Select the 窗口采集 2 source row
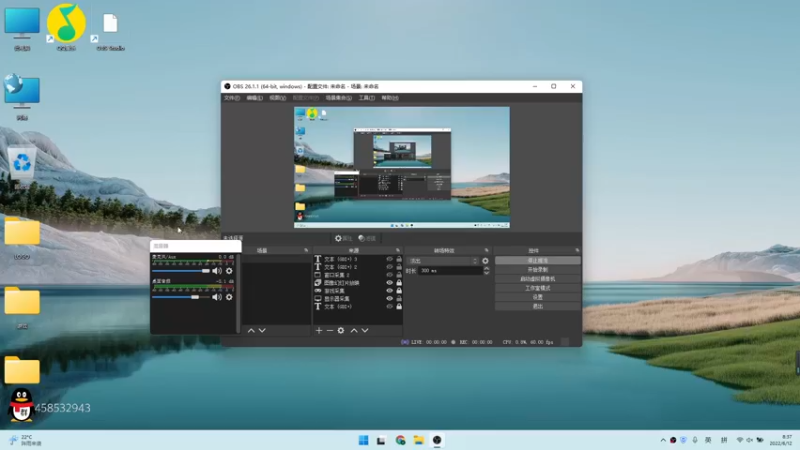This screenshot has width=800, height=450. pyautogui.click(x=358, y=275)
